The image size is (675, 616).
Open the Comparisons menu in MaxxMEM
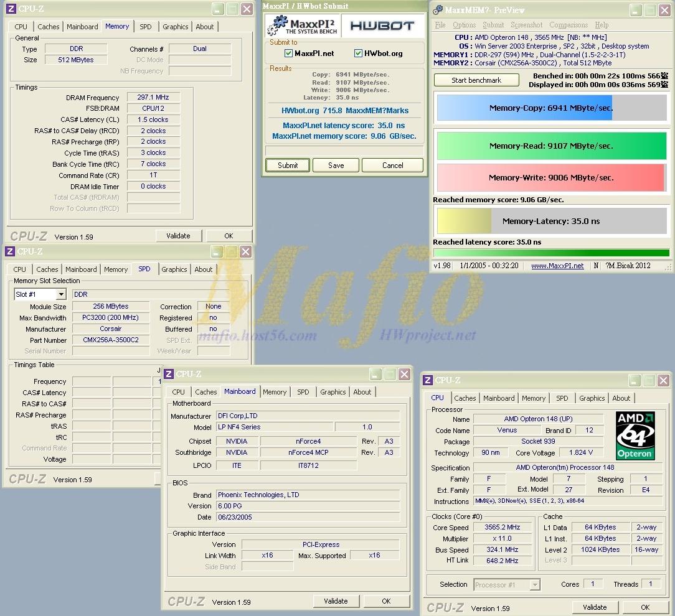click(569, 25)
